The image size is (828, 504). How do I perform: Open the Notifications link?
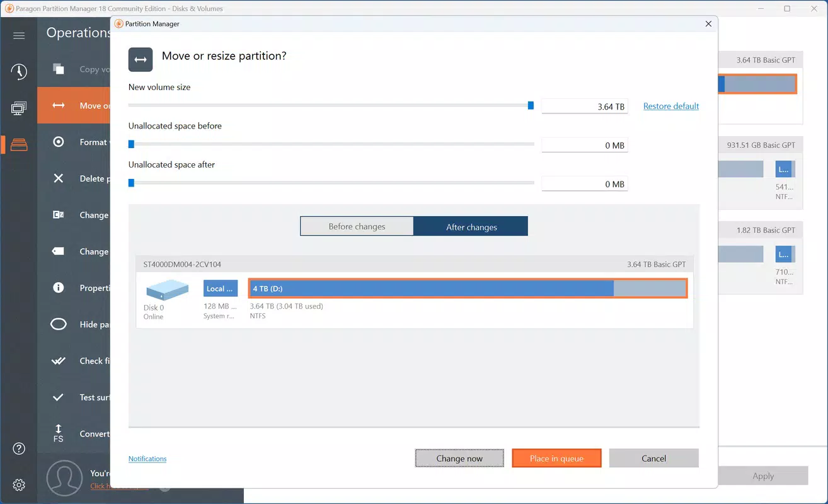(x=147, y=459)
